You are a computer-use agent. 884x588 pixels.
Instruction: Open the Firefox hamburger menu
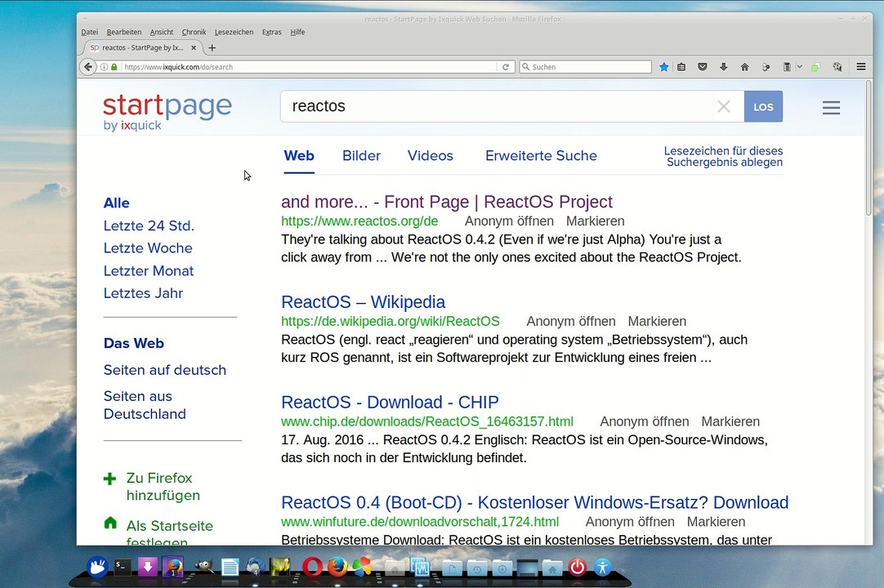coord(861,66)
